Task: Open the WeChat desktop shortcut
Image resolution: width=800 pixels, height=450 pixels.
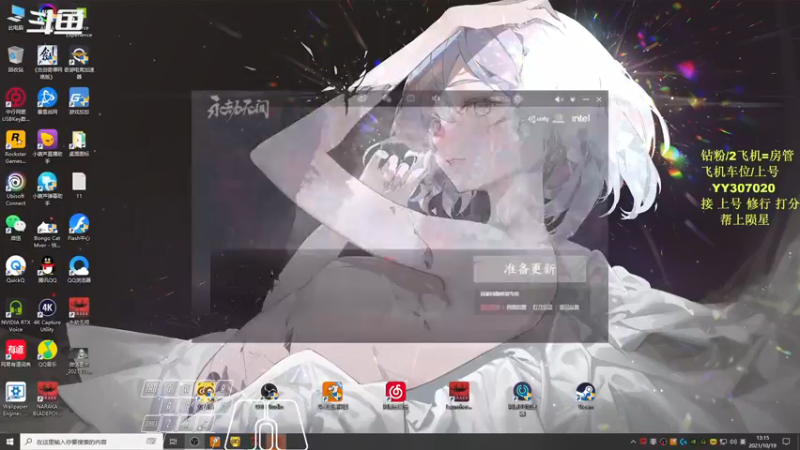Action: tap(15, 228)
